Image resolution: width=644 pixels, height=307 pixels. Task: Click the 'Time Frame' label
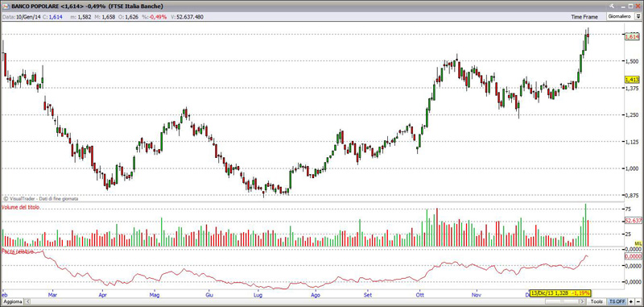(584, 17)
